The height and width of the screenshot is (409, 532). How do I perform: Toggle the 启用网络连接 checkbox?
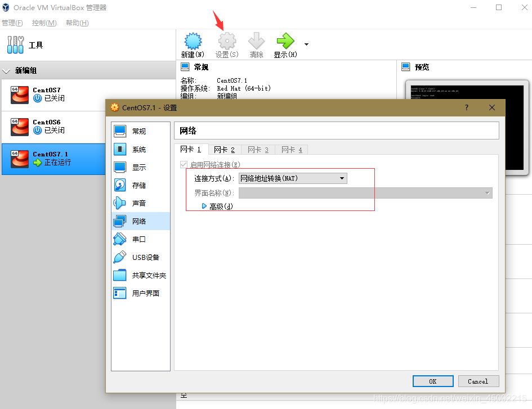(x=183, y=164)
